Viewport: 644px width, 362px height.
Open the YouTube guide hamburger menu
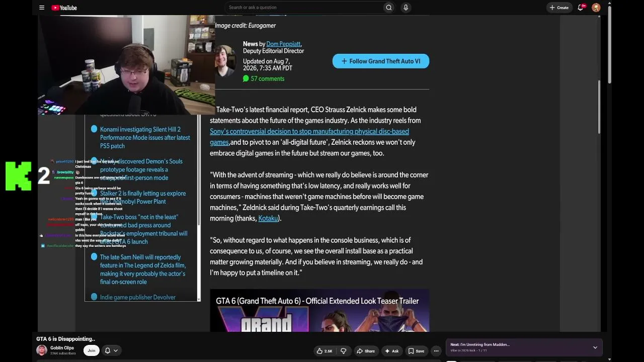coord(42,8)
